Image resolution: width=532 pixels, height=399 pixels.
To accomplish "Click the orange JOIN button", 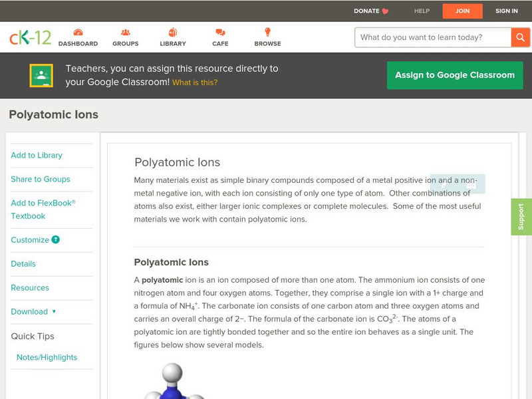I will (x=462, y=11).
